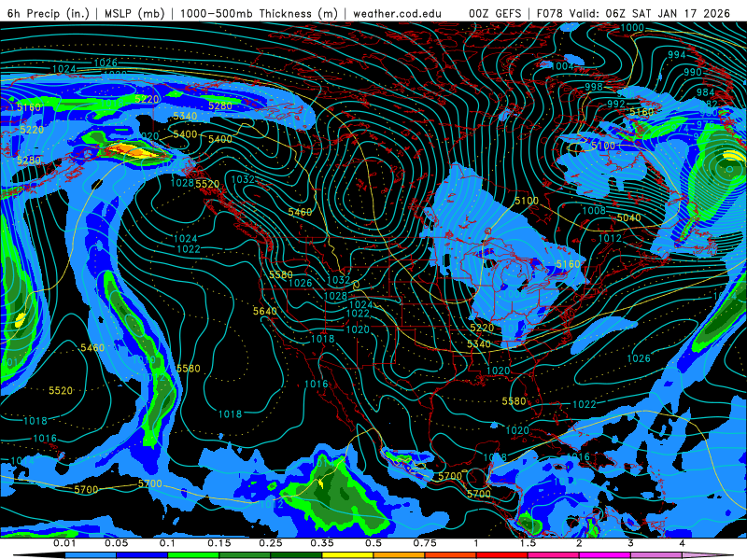Viewport: 747px width, 560px height.
Task: Click the legend value 4
Action: [683, 543]
